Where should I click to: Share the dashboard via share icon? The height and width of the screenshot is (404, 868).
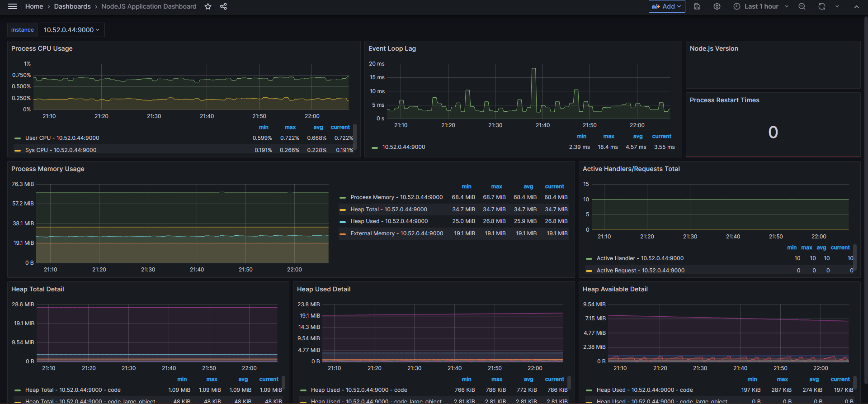[223, 6]
